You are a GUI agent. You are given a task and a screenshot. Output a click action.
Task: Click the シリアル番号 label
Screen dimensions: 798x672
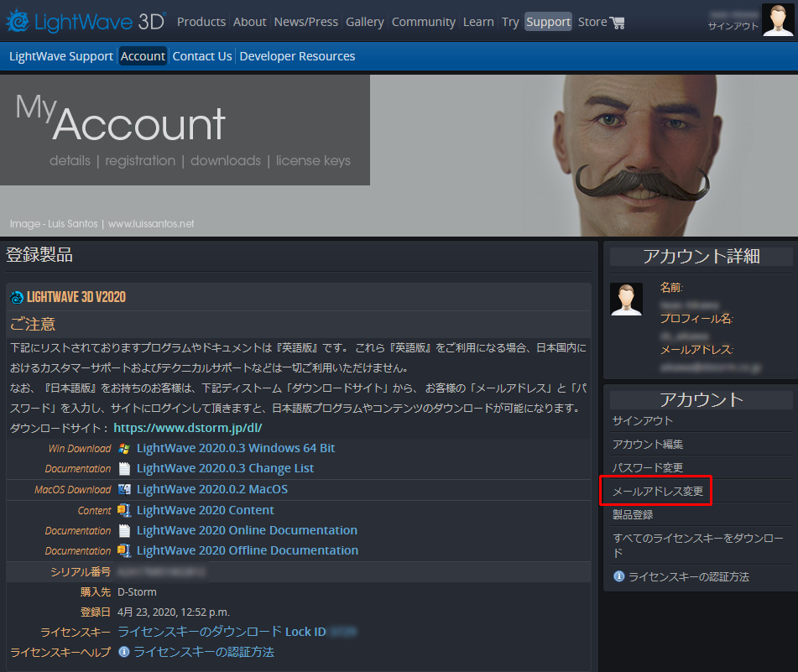(x=81, y=572)
